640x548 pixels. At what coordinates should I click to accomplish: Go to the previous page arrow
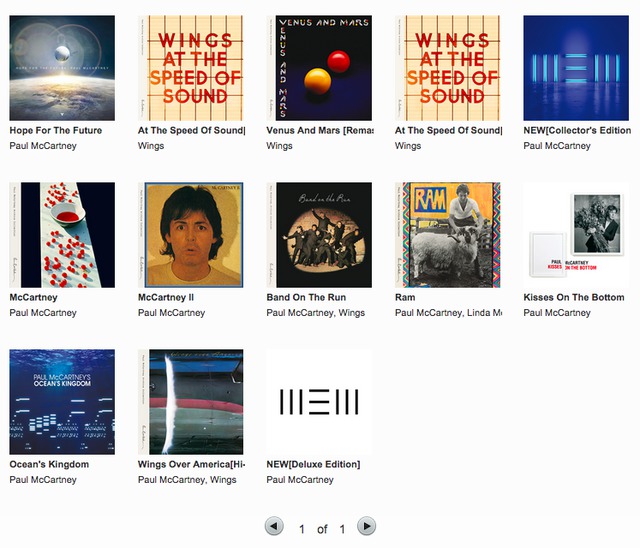click(x=274, y=526)
